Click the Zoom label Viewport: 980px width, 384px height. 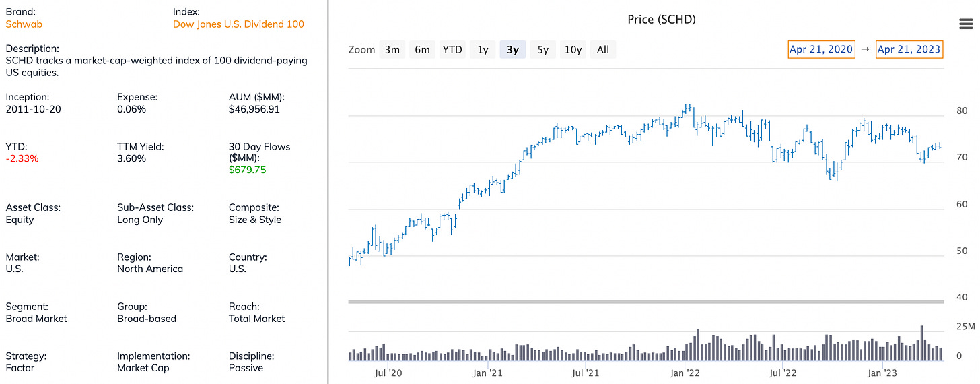[361, 50]
